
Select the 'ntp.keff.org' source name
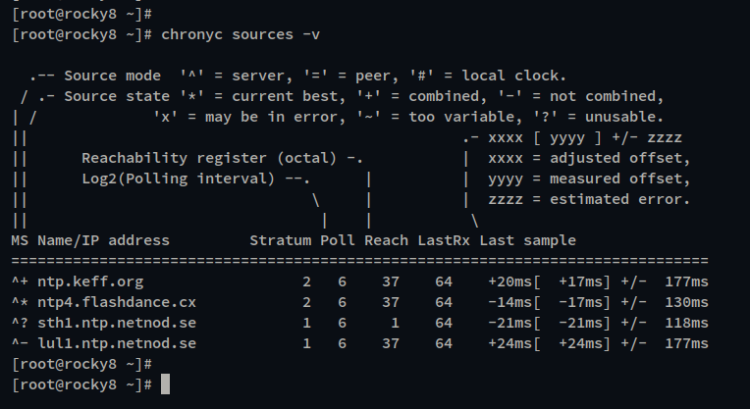tap(90, 282)
